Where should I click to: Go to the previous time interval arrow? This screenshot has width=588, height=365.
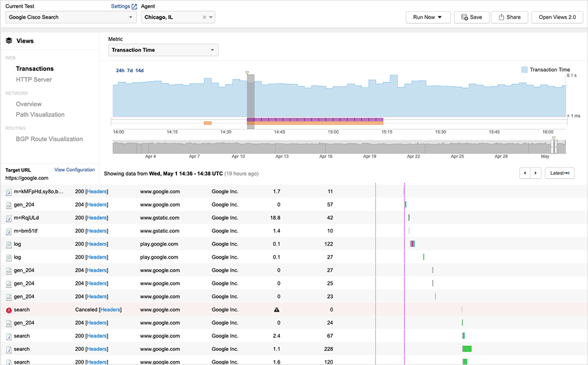coord(524,173)
